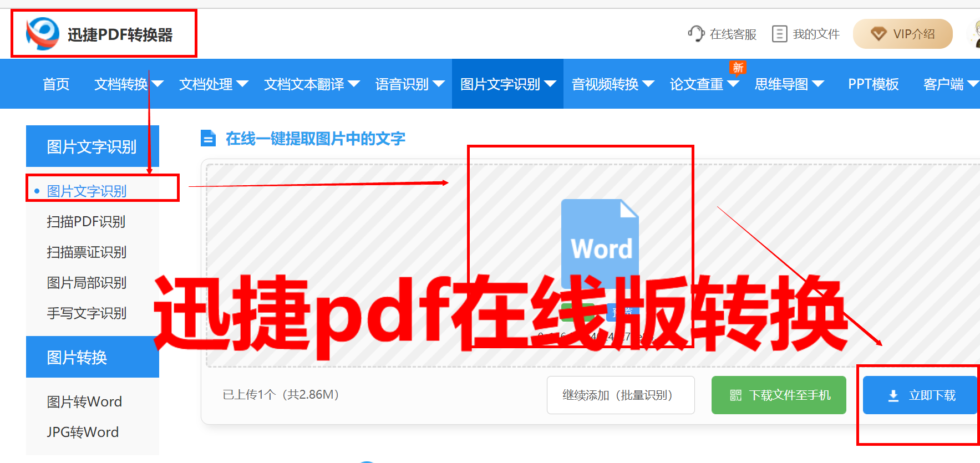Image resolution: width=980 pixels, height=463 pixels.
Task: Click the blue 立即下载 button
Action: tap(920, 395)
